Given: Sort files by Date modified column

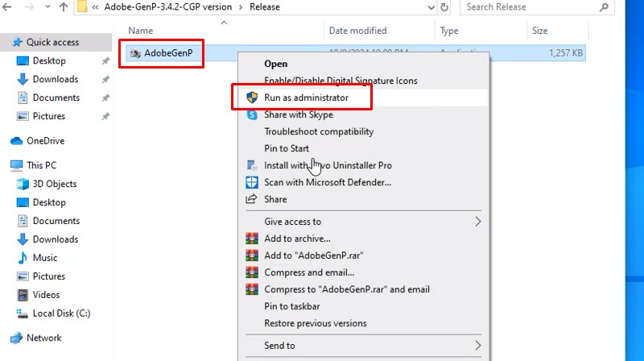Looking at the screenshot, I should (357, 31).
